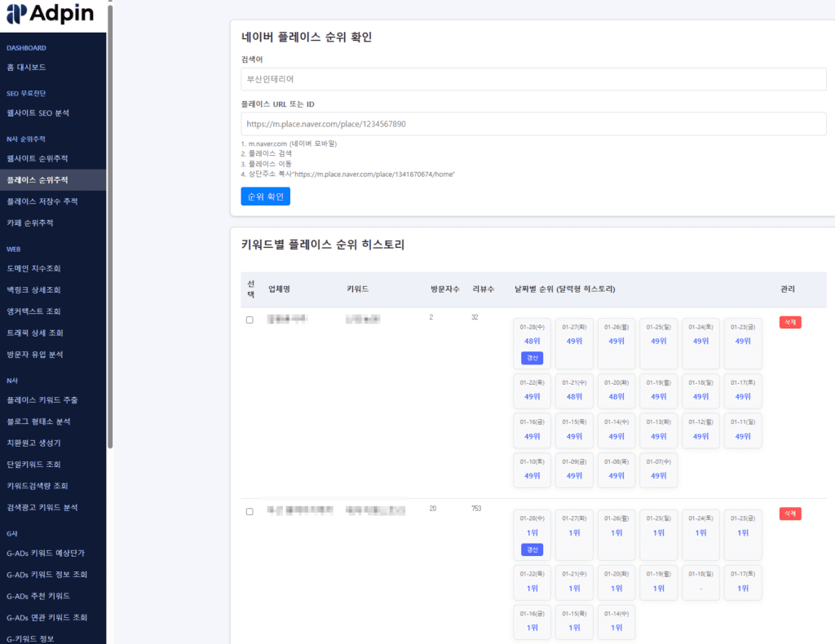Image resolution: width=835 pixels, height=644 pixels.
Task: Open 플레이스 키워드 추출 tool
Action: pos(42,400)
